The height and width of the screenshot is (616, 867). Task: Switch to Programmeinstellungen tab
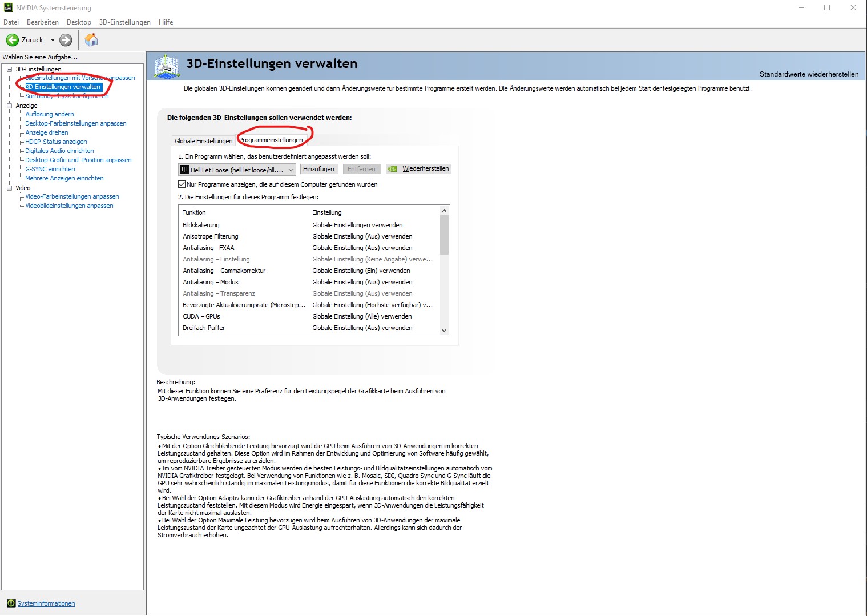tap(271, 140)
